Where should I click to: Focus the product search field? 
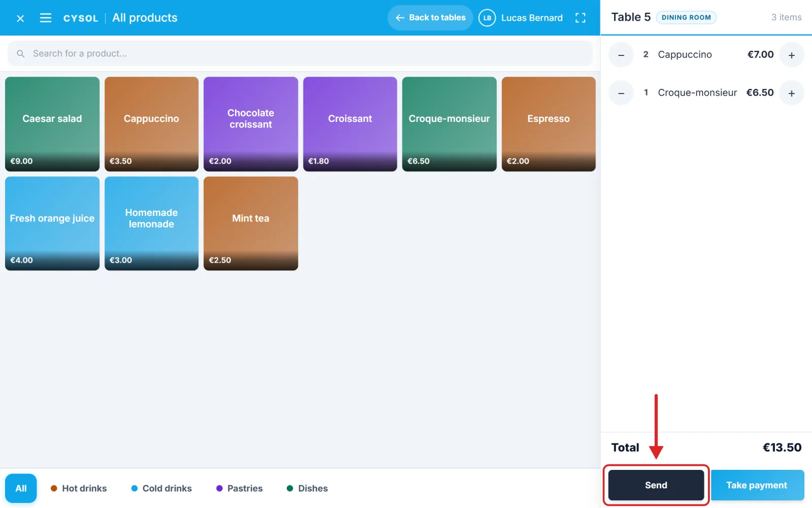tap(300, 53)
